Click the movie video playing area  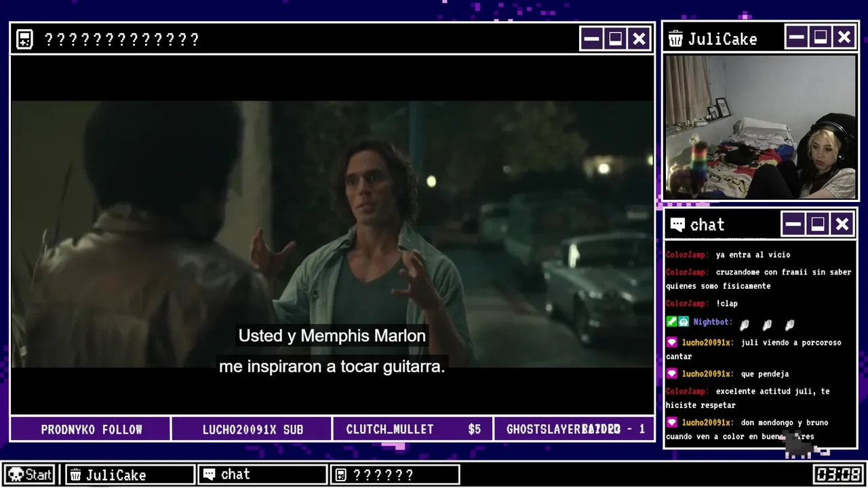tap(332, 234)
